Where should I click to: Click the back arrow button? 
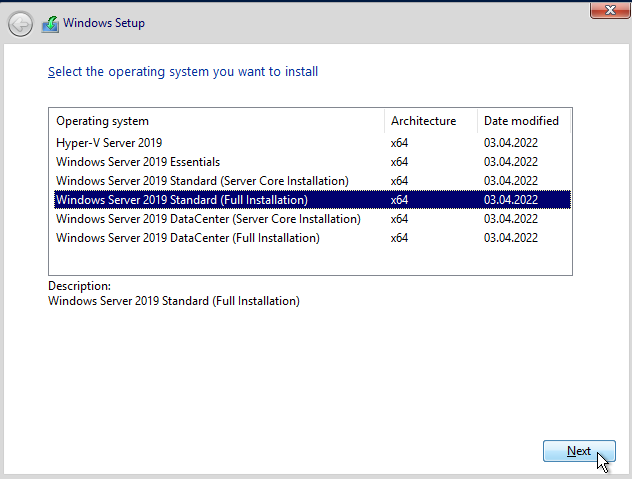click(20, 24)
